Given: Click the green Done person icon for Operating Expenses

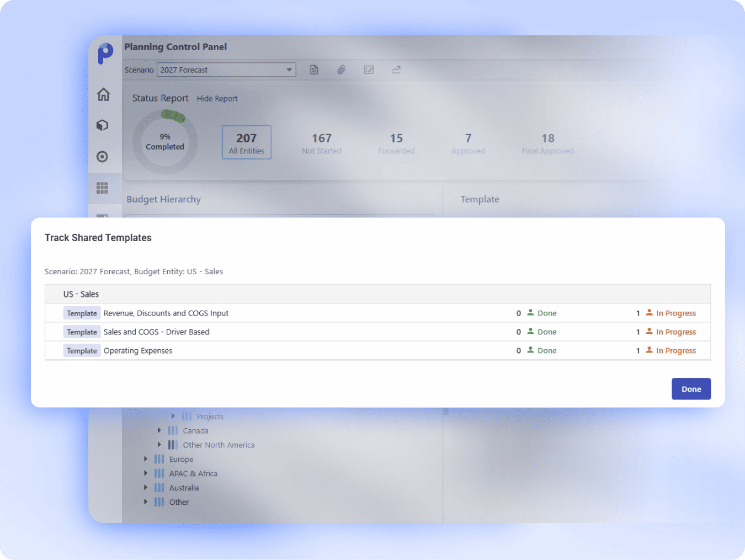Looking at the screenshot, I should 530,350.
